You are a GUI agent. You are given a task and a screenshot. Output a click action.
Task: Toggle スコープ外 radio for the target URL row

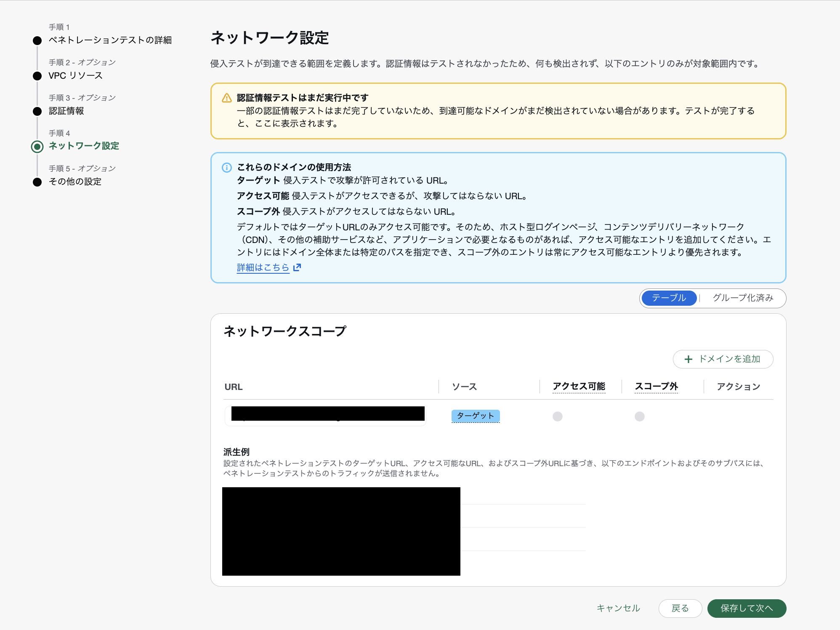pos(640,416)
